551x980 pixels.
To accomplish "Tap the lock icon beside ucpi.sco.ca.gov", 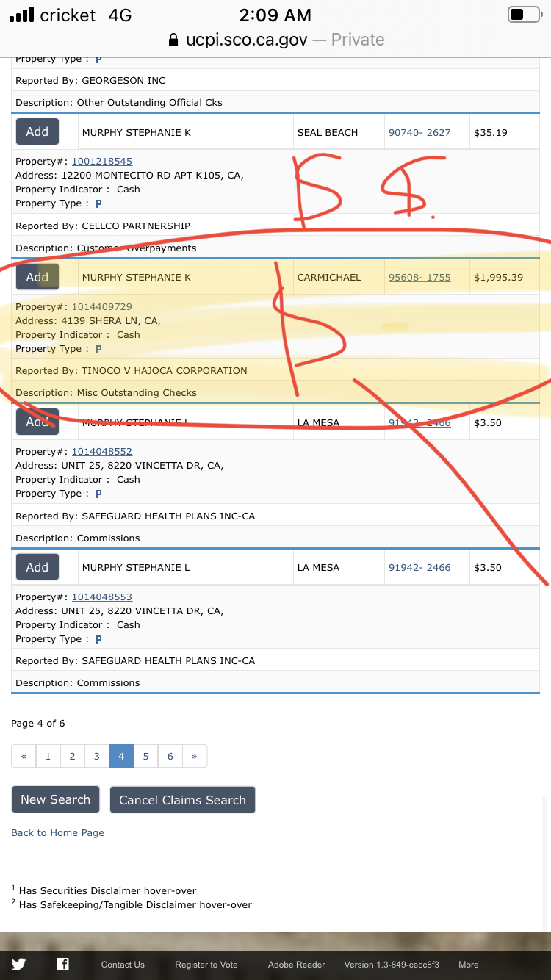I will click(173, 40).
